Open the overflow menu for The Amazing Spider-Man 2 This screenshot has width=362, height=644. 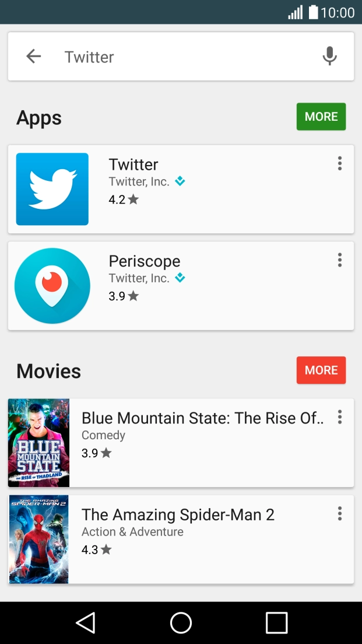tap(339, 513)
